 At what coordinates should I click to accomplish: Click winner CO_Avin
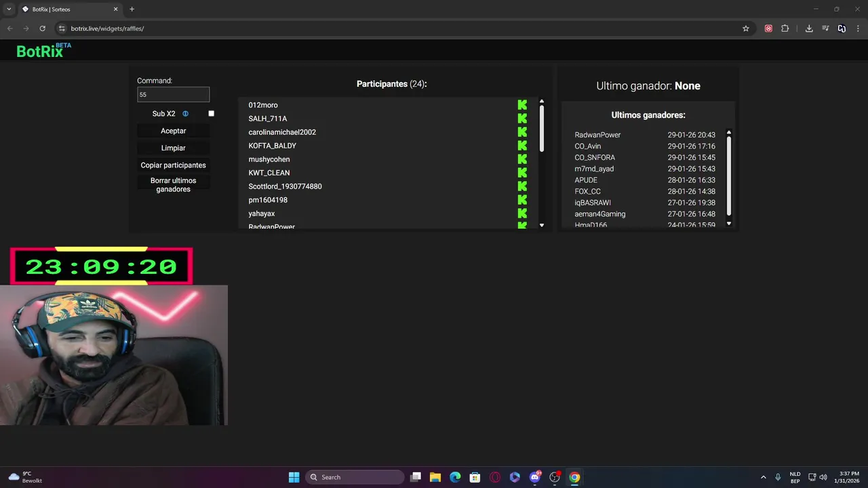pos(588,146)
